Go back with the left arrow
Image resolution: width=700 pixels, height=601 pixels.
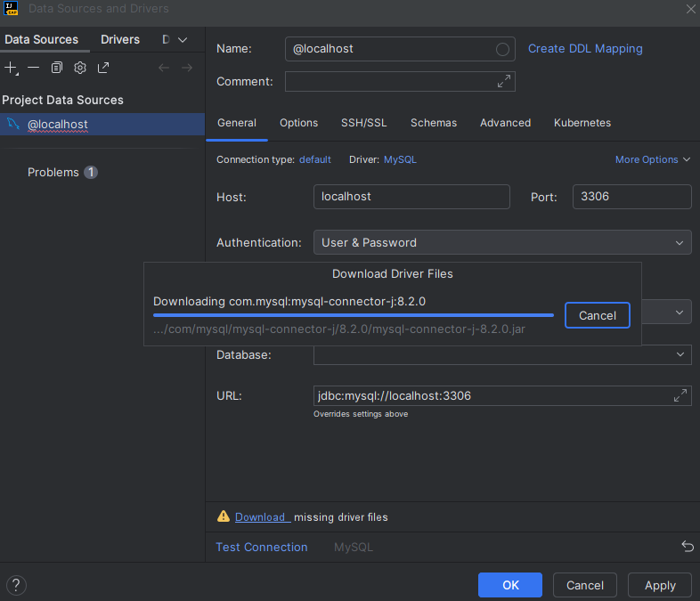pos(164,68)
